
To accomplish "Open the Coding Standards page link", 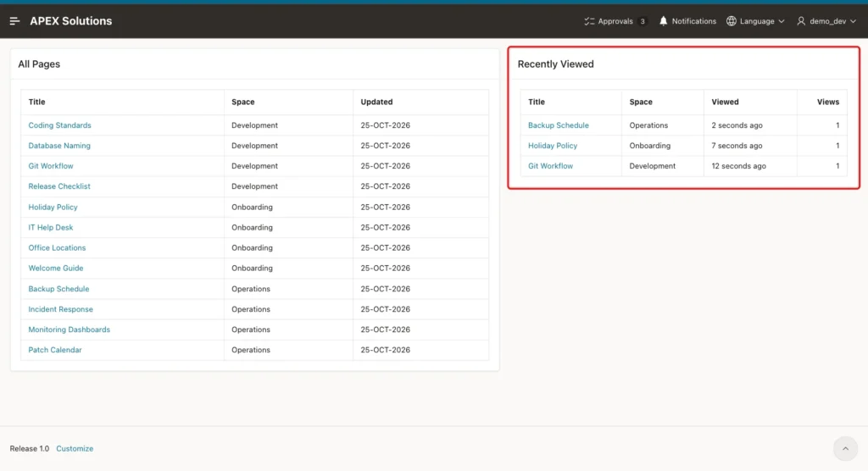I will coord(60,125).
